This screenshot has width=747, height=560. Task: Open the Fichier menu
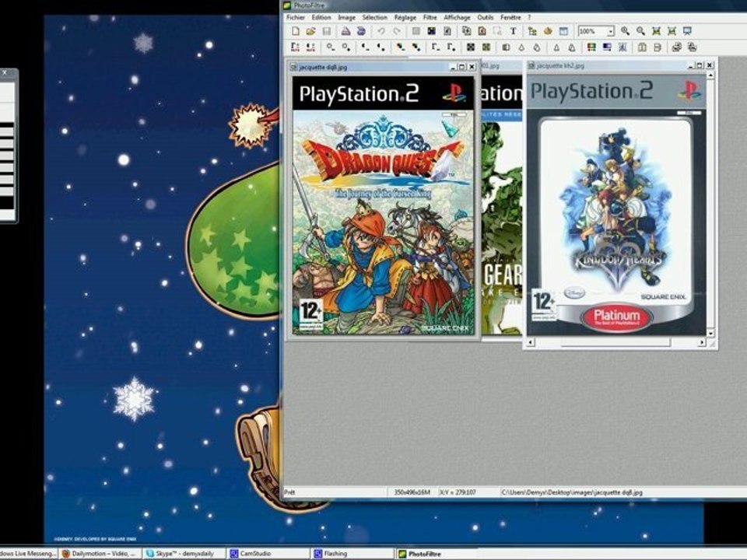296,17
